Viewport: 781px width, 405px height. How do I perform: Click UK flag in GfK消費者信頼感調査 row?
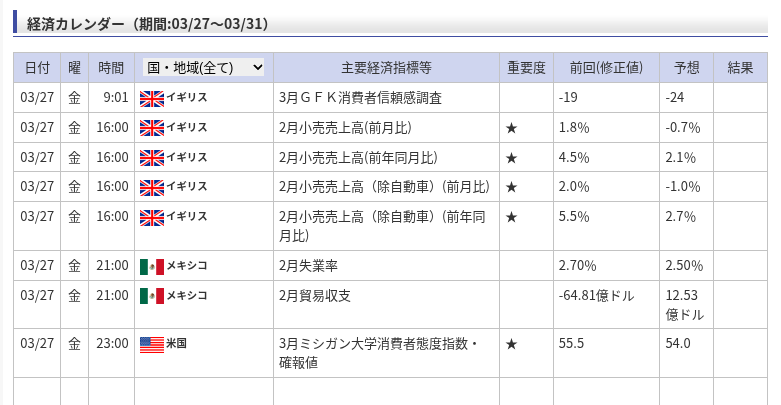151,98
